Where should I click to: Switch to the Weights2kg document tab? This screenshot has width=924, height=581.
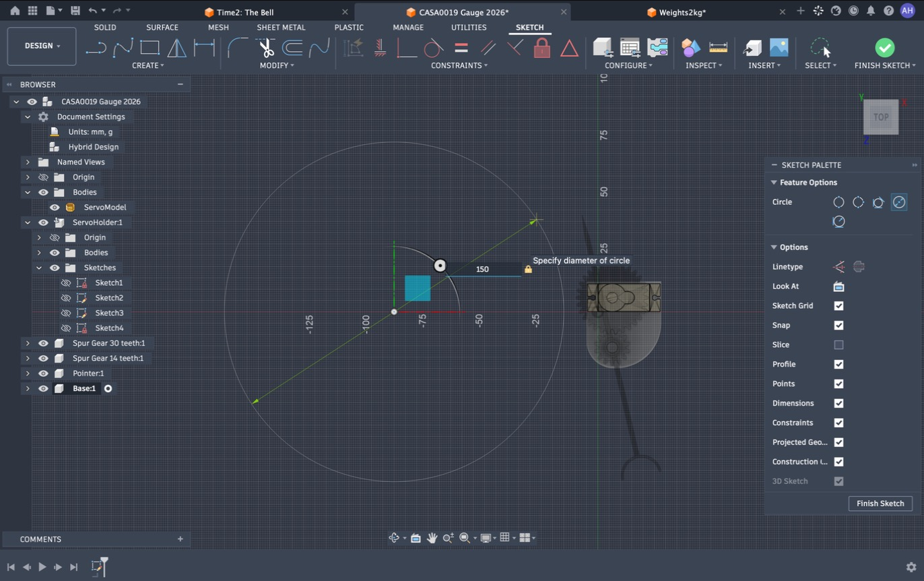pyautogui.click(x=682, y=12)
